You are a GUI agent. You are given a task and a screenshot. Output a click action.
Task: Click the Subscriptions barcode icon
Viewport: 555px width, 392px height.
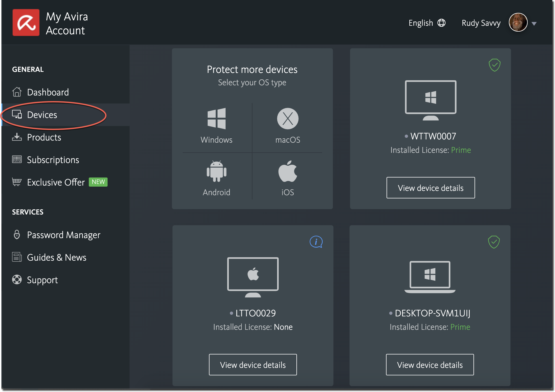pos(17,159)
